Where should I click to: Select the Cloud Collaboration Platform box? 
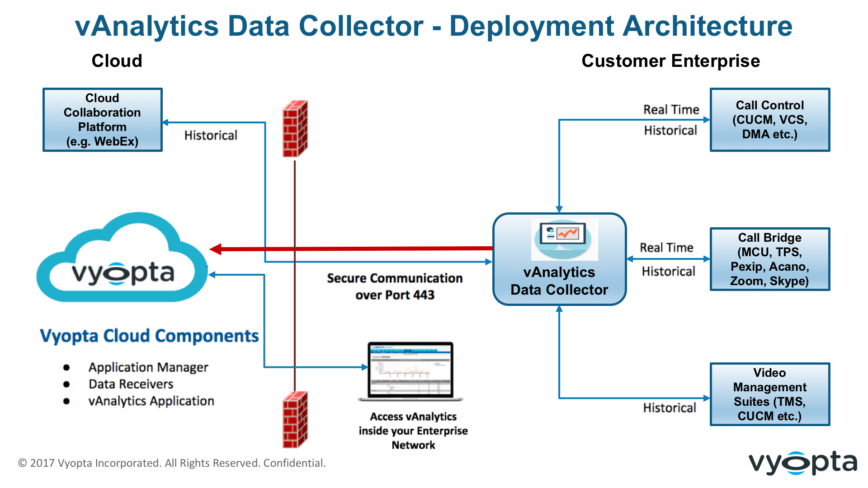103,120
